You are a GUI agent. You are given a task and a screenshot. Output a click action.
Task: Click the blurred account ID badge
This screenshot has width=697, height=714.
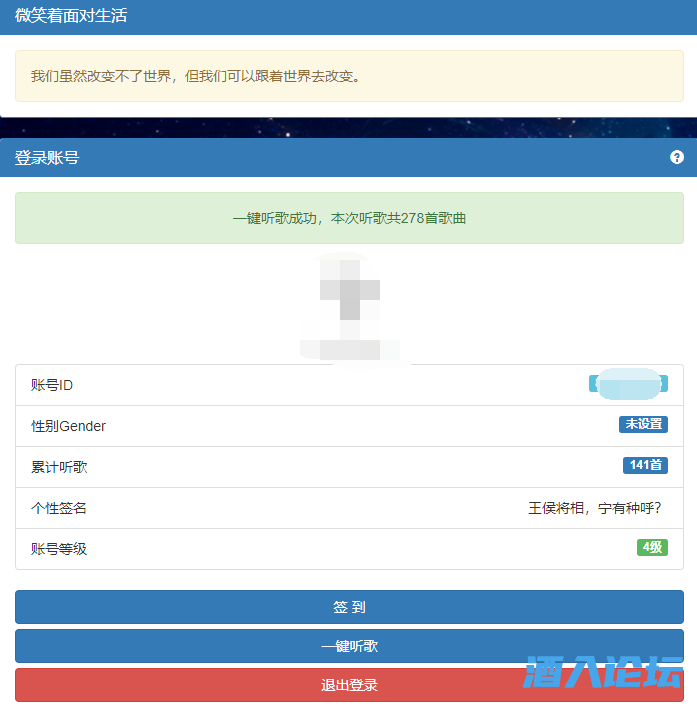point(628,384)
